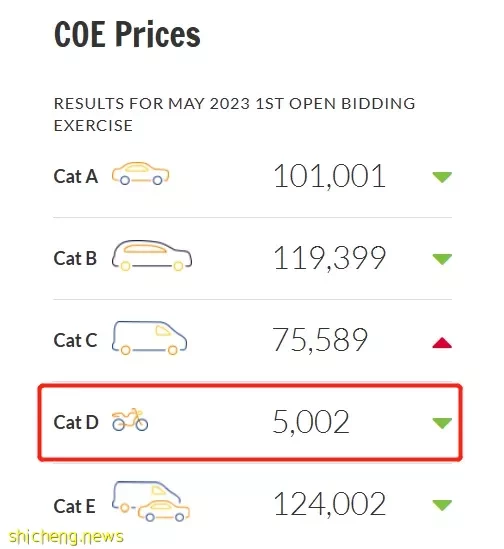Click the Cat D label
The width and height of the screenshot is (504, 549).
[76, 422]
